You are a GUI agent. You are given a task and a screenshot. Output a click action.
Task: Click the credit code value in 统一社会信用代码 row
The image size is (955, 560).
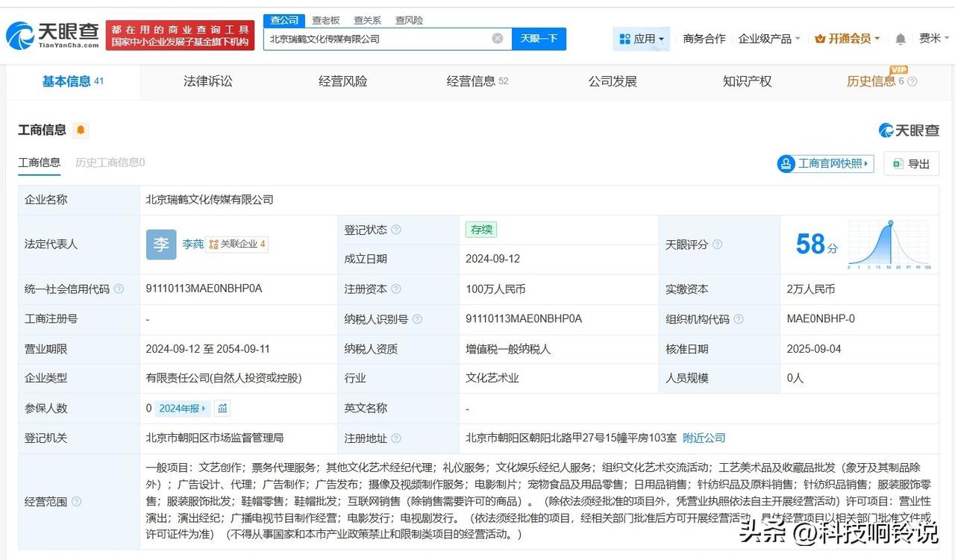(204, 289)
